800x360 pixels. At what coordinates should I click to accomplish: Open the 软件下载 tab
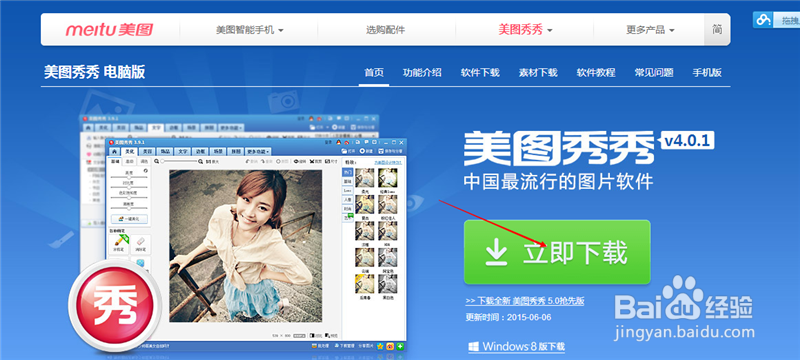[480, 72]
